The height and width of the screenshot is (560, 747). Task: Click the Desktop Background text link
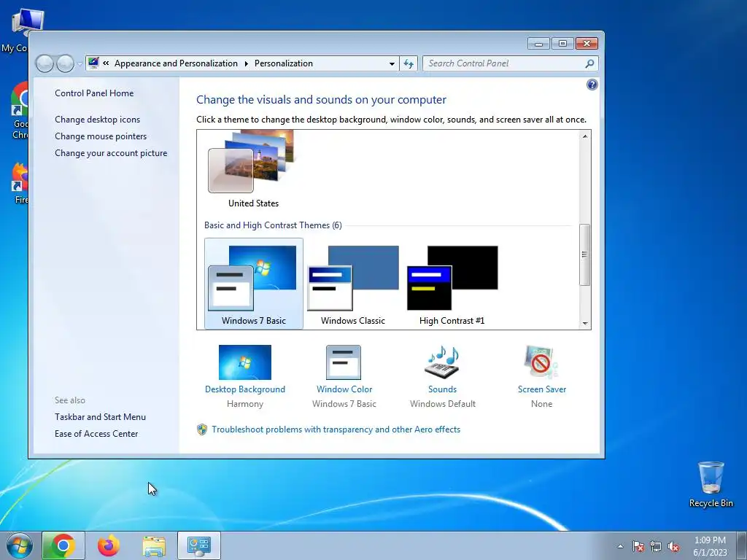coord(245,389)
